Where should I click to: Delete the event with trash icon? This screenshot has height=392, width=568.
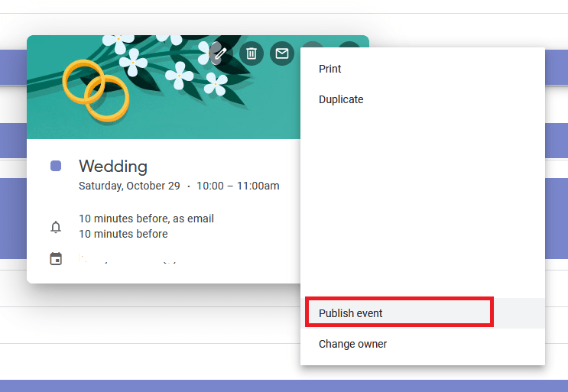252,53
